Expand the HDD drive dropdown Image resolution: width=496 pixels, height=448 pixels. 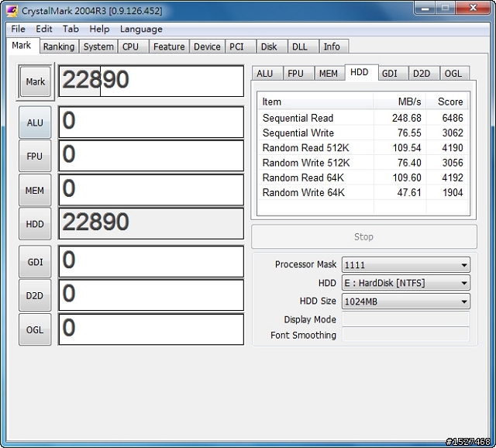click(x=406, y=283)
